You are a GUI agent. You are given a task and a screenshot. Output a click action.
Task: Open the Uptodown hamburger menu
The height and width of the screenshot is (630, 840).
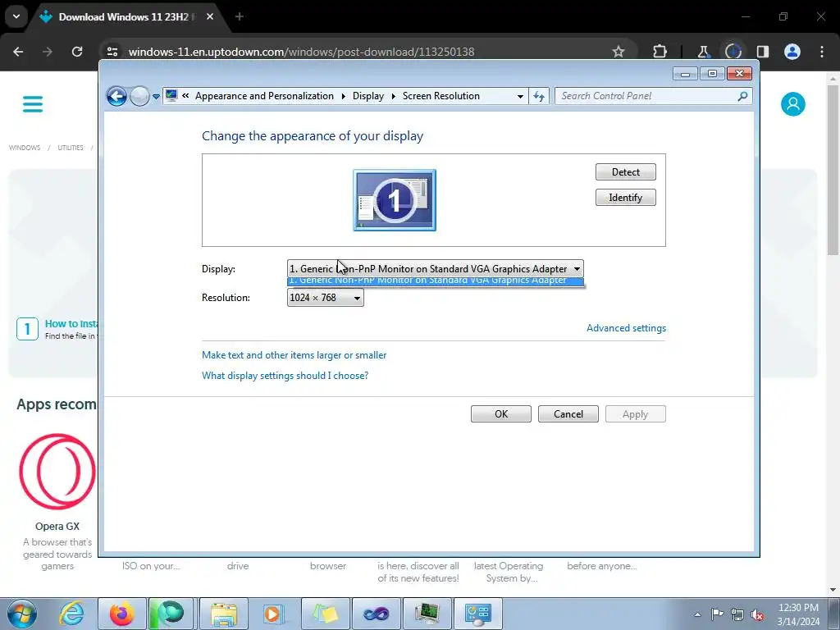33,104
